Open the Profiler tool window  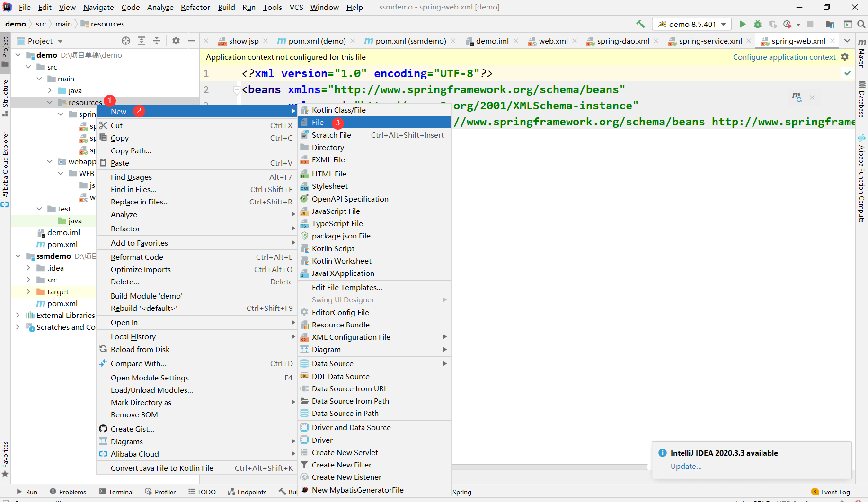click(160, 492)
